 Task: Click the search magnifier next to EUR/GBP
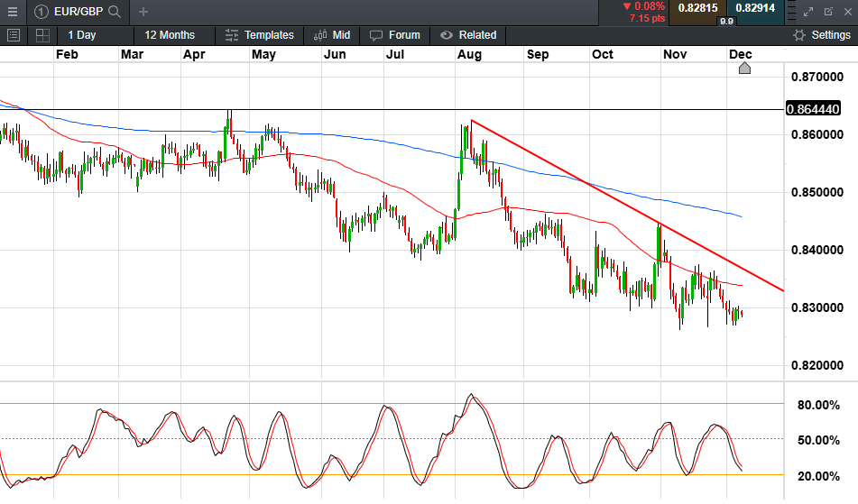click(x=114, y=12)
